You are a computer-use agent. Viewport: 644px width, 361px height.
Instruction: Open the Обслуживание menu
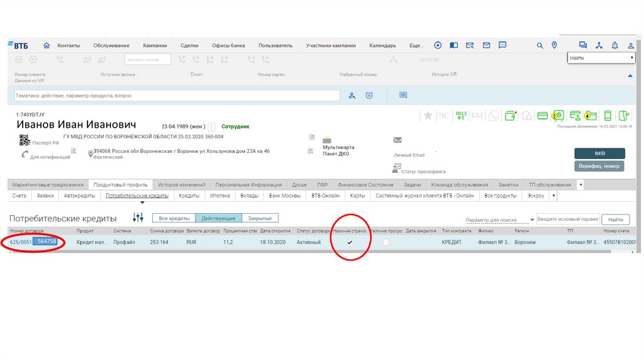(x=111, y=45)
